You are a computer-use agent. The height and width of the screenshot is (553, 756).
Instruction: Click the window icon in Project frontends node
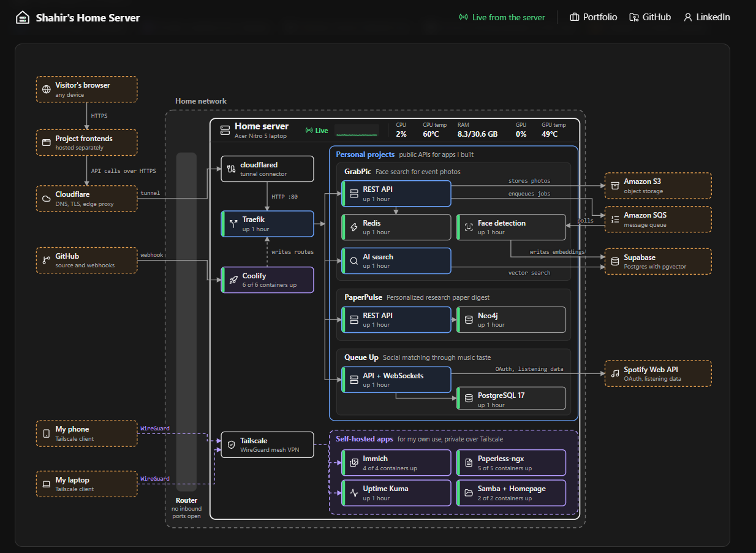[46, 143]
